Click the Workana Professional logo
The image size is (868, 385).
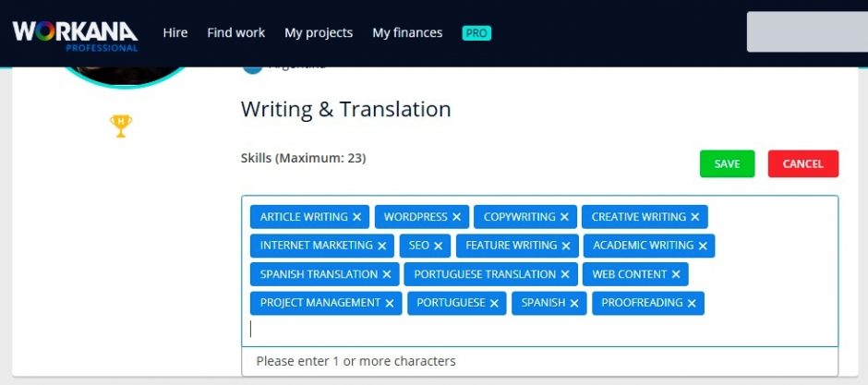(75, 34)
